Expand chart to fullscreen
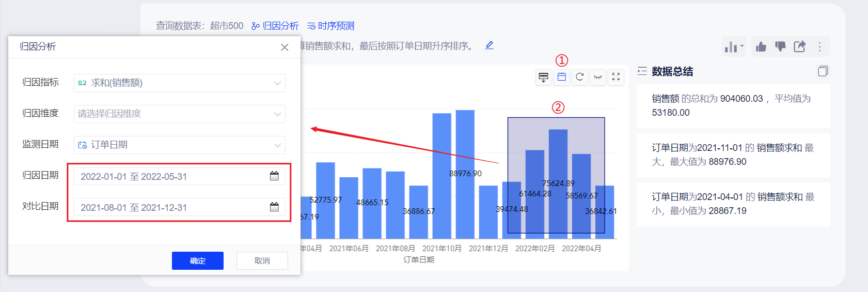Screen dimensions: 868x292 click(616, 77)
